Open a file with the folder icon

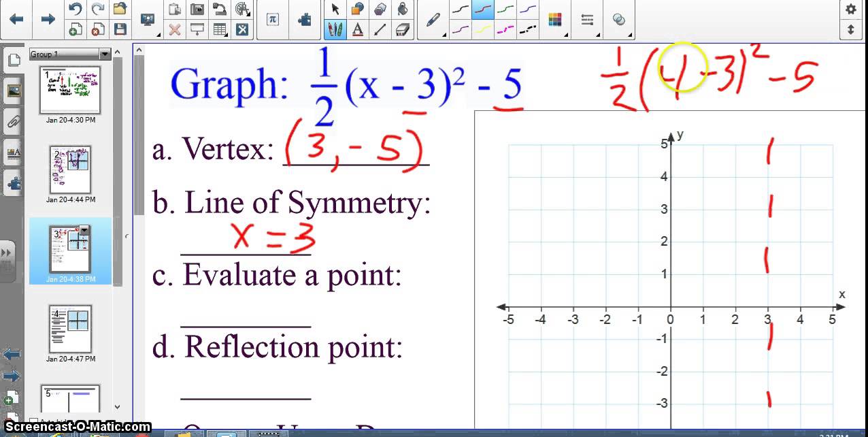(x=120, y=9)
